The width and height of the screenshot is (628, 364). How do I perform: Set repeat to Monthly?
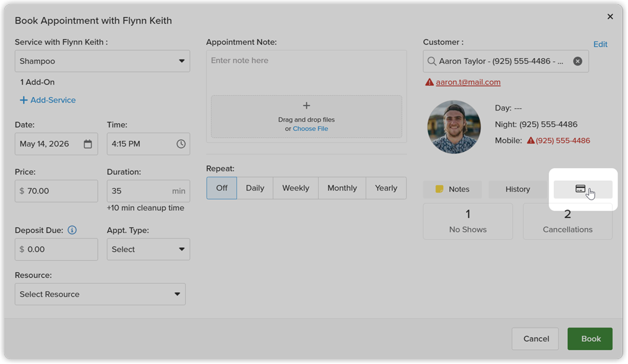click(x=342, y=188)
